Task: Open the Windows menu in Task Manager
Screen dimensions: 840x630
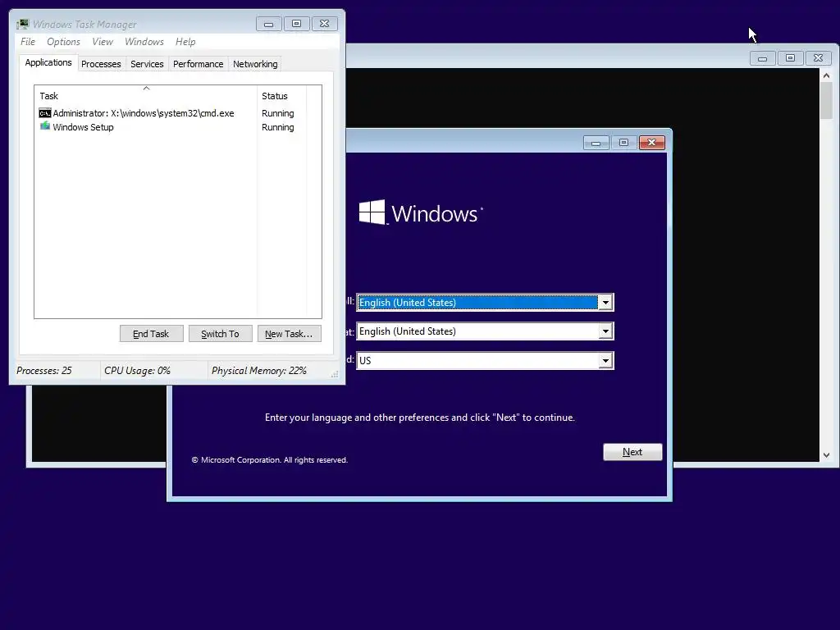Action: tap(144, 42)
